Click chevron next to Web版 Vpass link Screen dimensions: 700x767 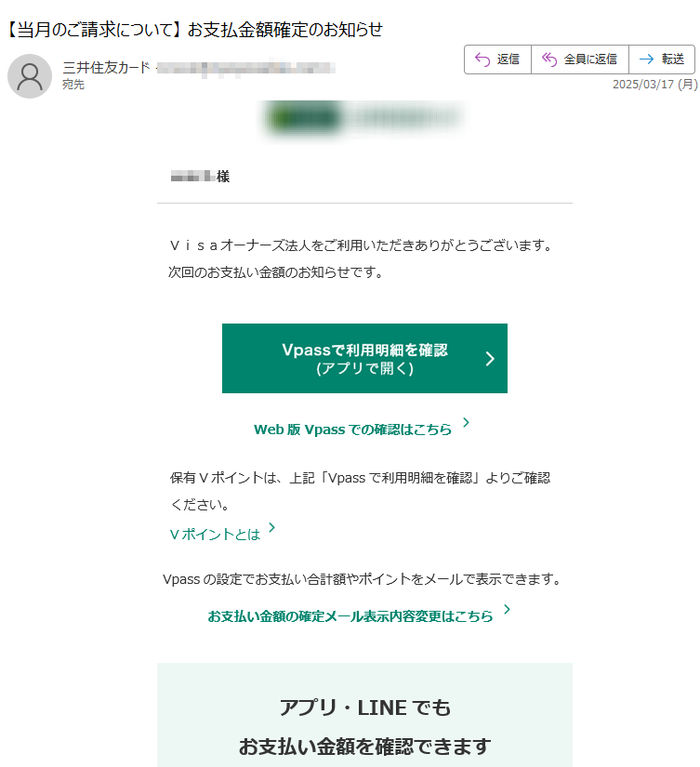[466, 422]
